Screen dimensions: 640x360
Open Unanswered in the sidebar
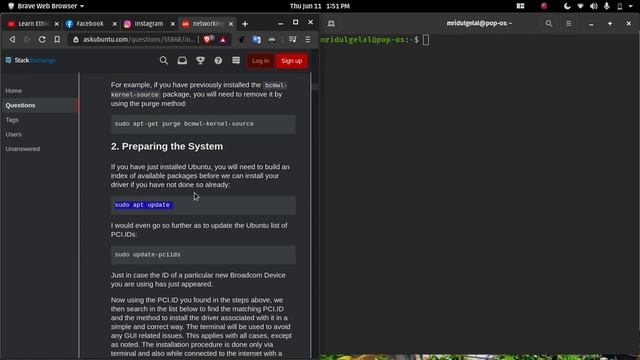pos(23,149)
